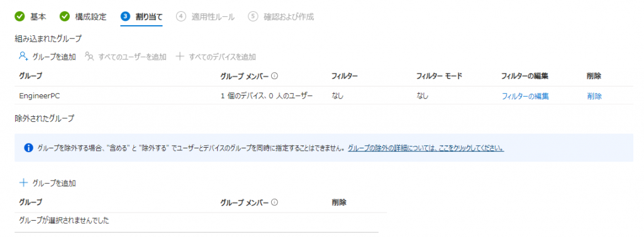Open the 基本 tab

(x=38, y=17)
